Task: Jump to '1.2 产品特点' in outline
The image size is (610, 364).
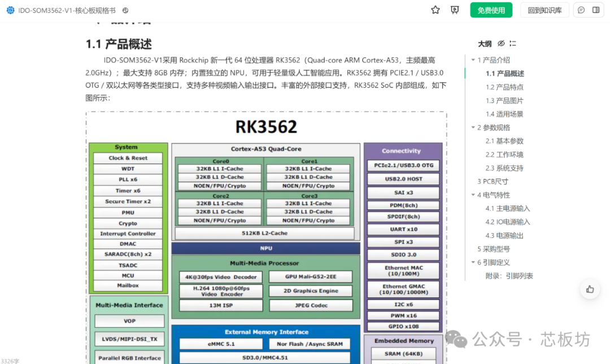Action: pos(504,87)
